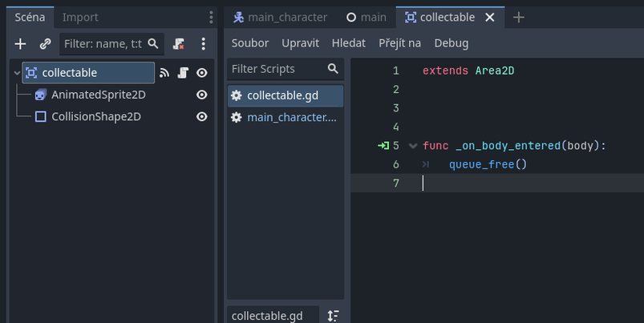Switch to the Scéna tab
The width and height of the screenshot is (644, 323).
[x=30, y=18]
